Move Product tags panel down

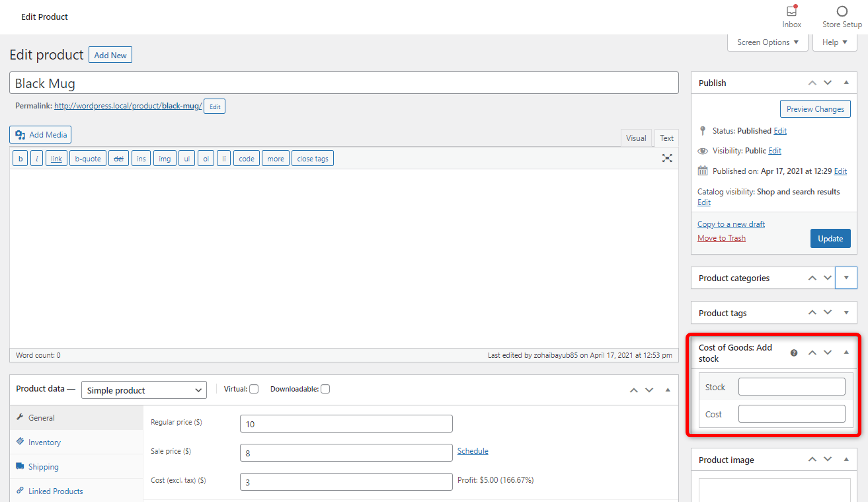[828, 313]
